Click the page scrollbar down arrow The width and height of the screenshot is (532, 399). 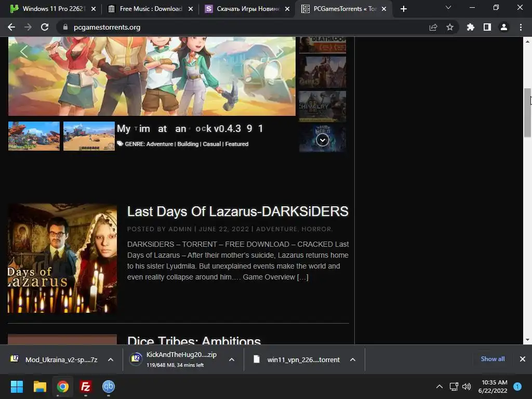tap(527, 340)
